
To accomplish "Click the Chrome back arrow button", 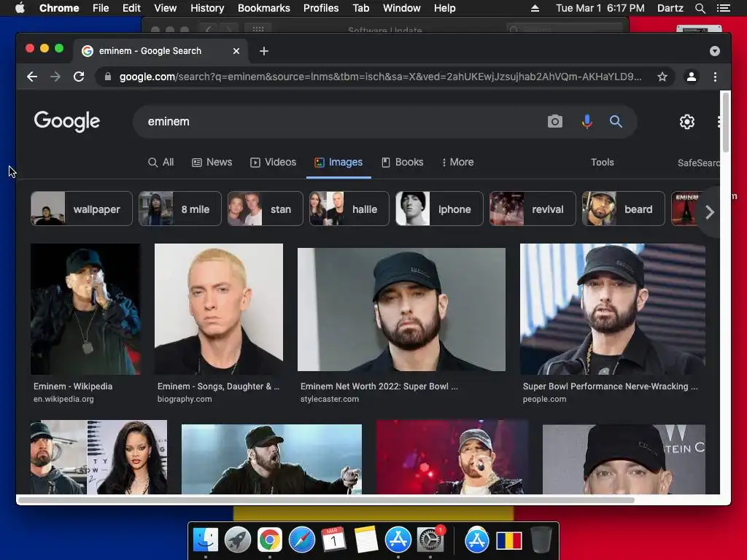I will pos(32,77).
